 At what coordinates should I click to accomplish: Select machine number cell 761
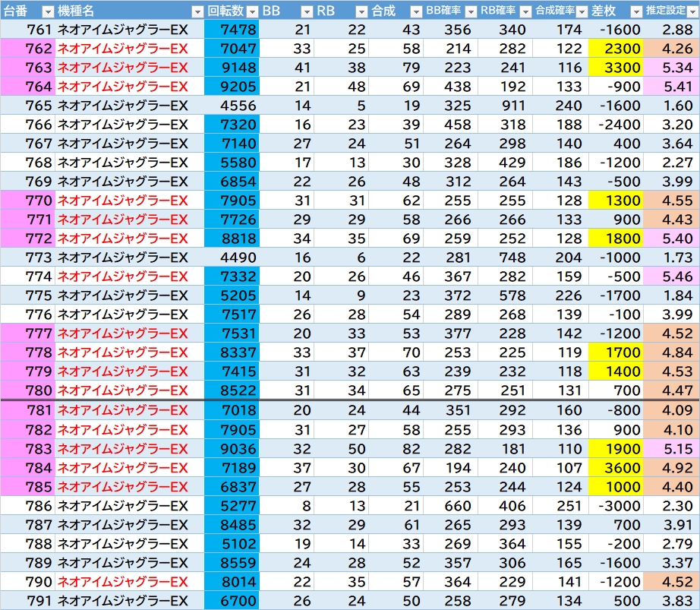27,30
